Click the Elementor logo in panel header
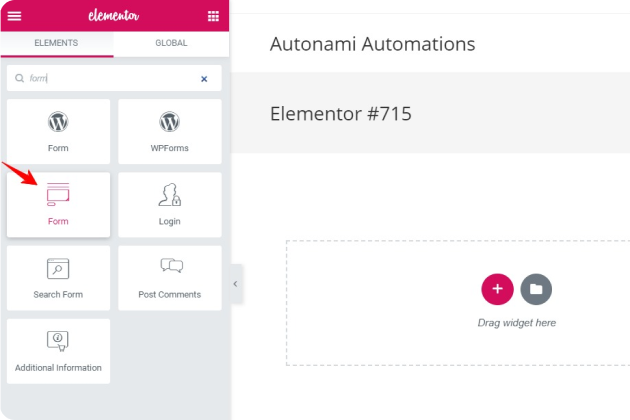This screenshot has width=630, height=420. [x=112, y=16]
